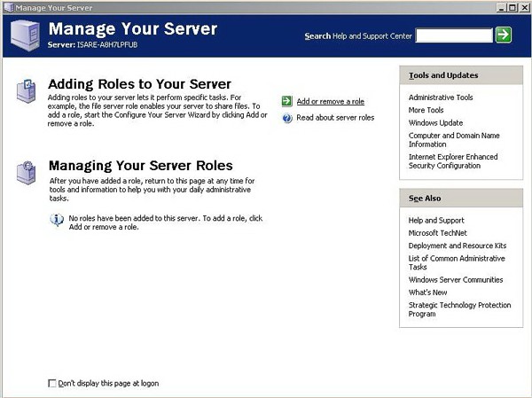
Task: Open the Add or remove a role link
Action: pyautogui.click(x=331, y=101)
